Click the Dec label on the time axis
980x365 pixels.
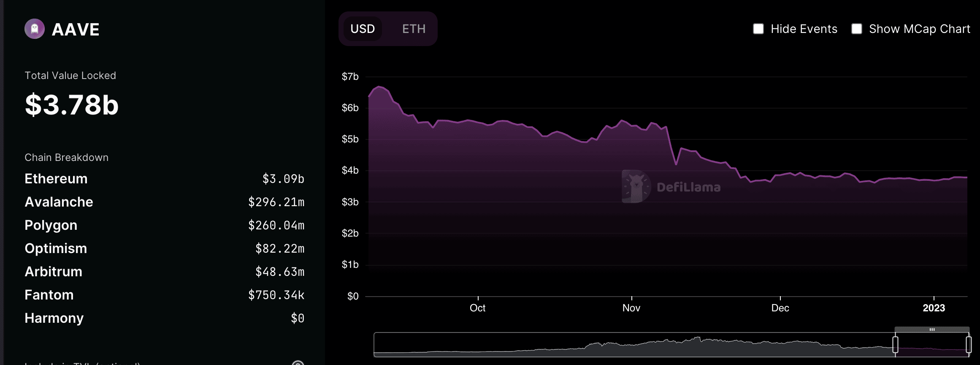[x=780, y=308]
